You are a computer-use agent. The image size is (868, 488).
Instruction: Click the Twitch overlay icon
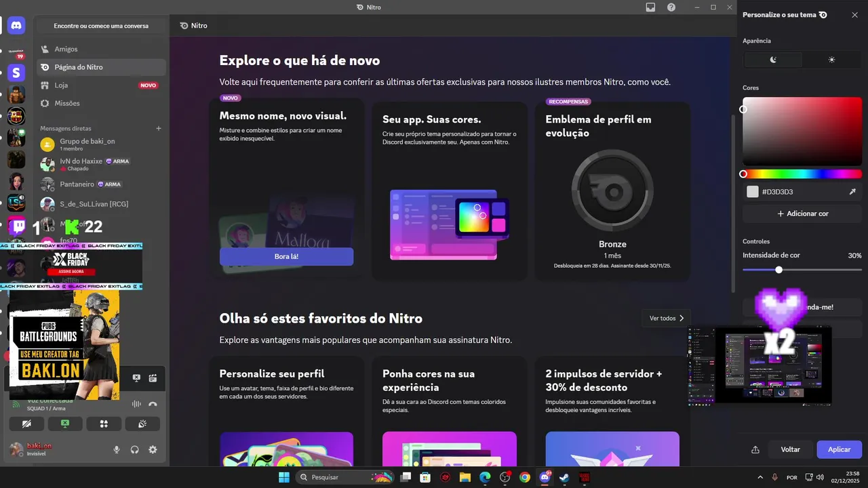coord(18,227)
